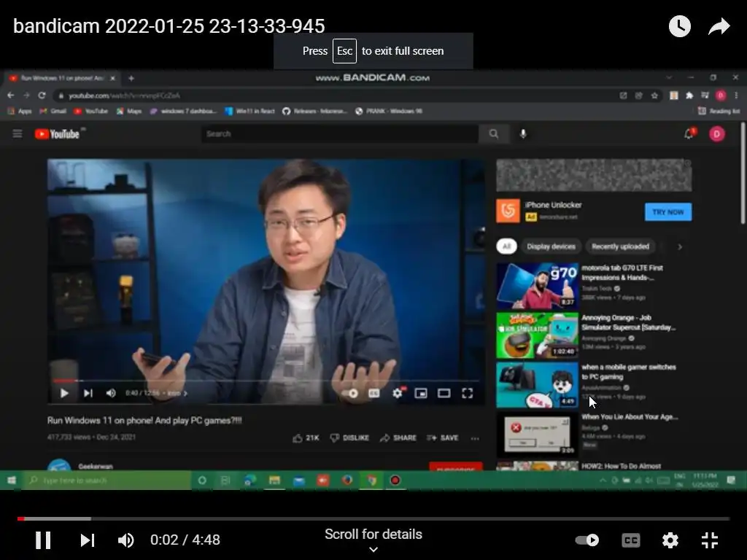This screenshot has width=747, height=560.
Task: Mute volume on the inner player
Action: point(111,393)
